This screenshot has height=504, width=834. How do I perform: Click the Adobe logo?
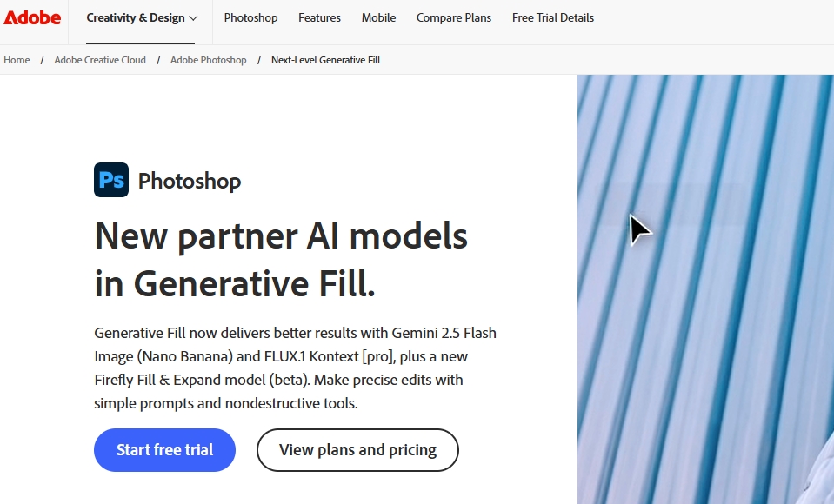[x=32, y=17]
